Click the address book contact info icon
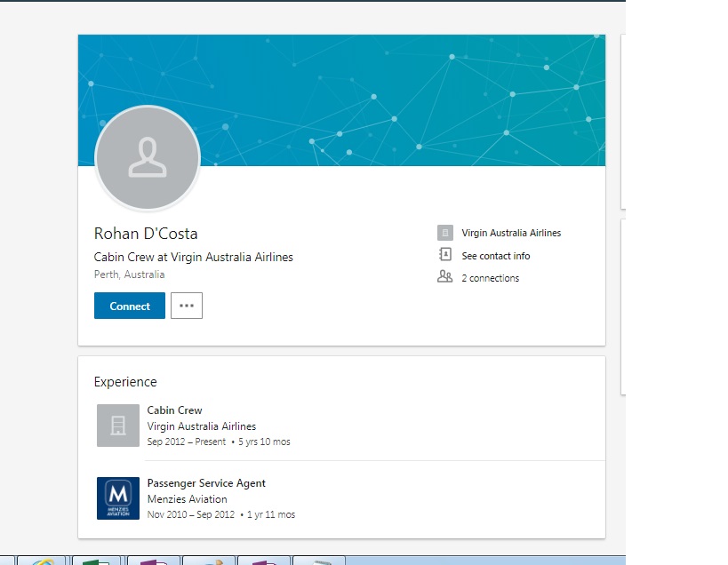728x565 pixels. coord(445,255)
